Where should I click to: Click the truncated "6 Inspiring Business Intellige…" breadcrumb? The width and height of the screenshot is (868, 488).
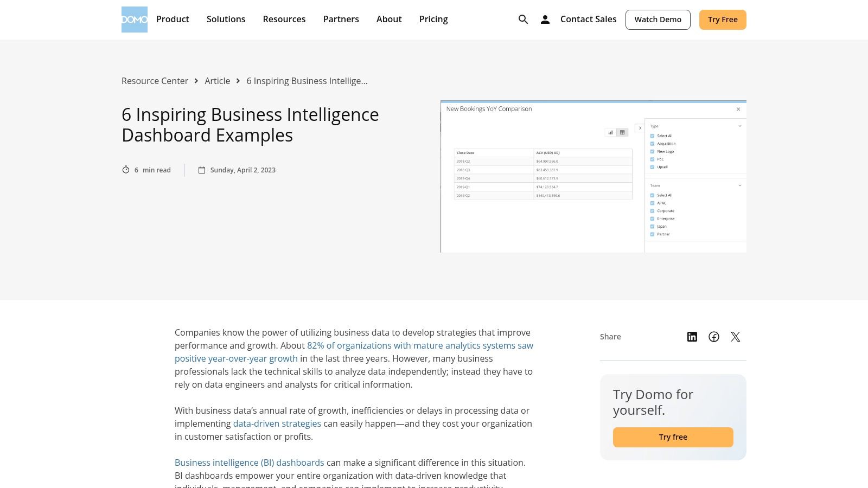(x=307, y=81)
